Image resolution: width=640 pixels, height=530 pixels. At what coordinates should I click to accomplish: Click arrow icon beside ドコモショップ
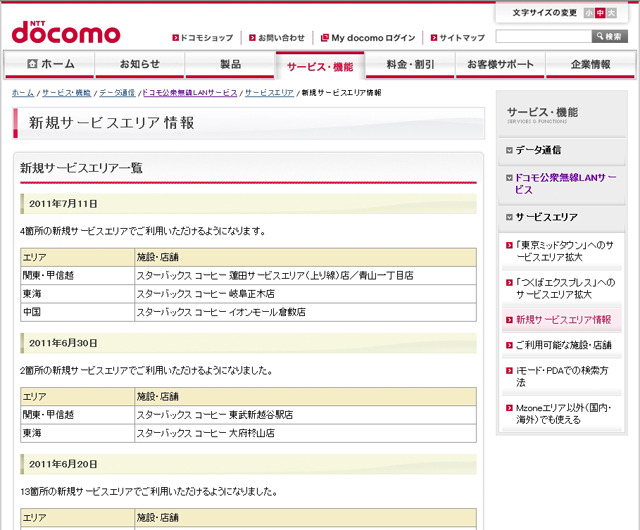point(175,38)
